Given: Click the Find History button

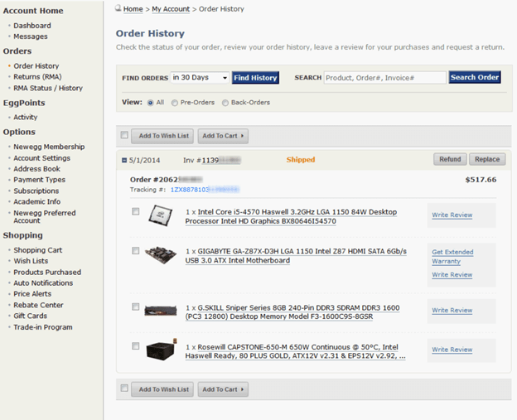Looking at the screenshot, I should point(255,78).
